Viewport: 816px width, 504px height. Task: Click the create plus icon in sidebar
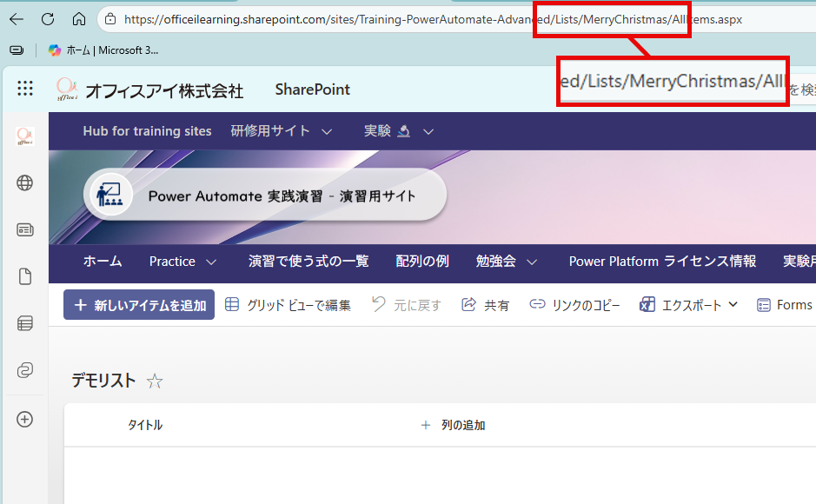[25, 419]
